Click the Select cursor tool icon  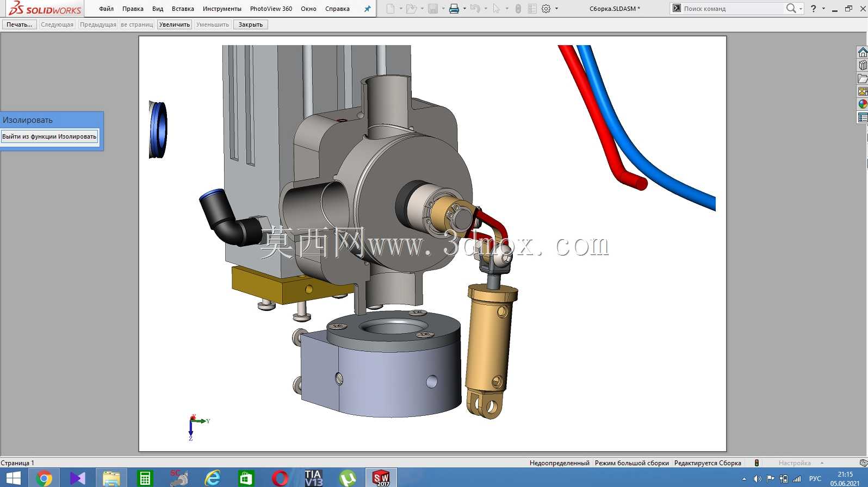coord(496,9)
